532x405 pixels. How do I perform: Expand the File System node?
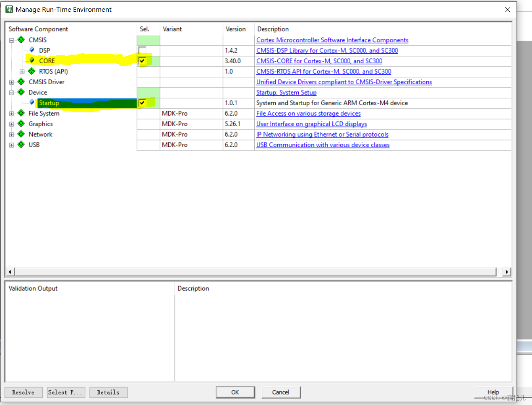(x=12, y=114)
